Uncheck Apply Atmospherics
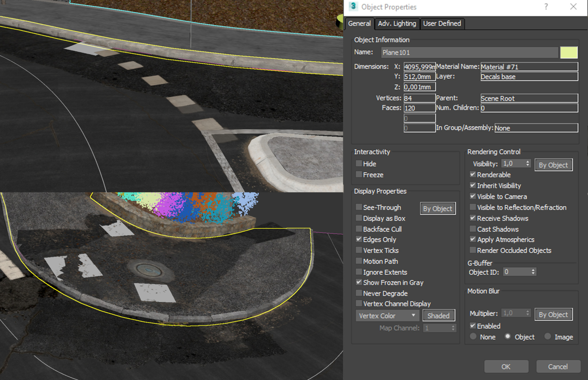Image resolution: width=588 pixels, height=380 pixels. pos(473,239)
